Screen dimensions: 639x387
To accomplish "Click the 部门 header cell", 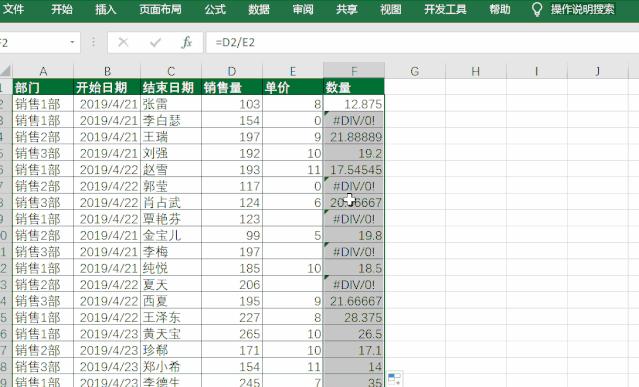I will pyautogui.click(x=43, y=87).
